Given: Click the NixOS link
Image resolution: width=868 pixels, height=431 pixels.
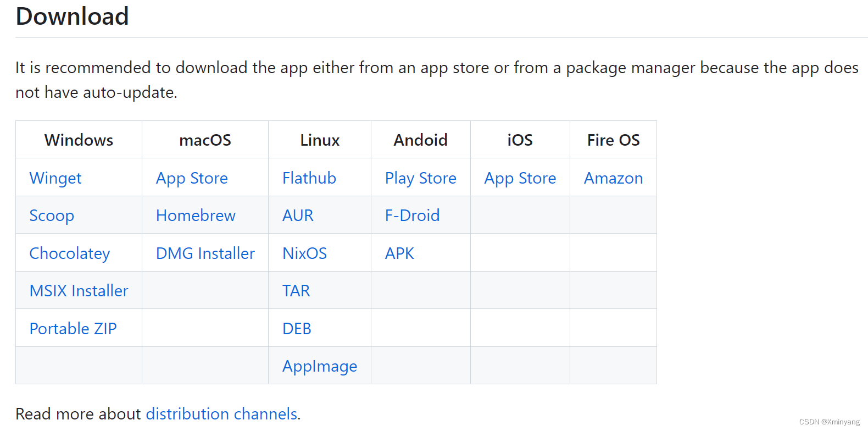Looking at the screenshot, I should coord(304,253).
